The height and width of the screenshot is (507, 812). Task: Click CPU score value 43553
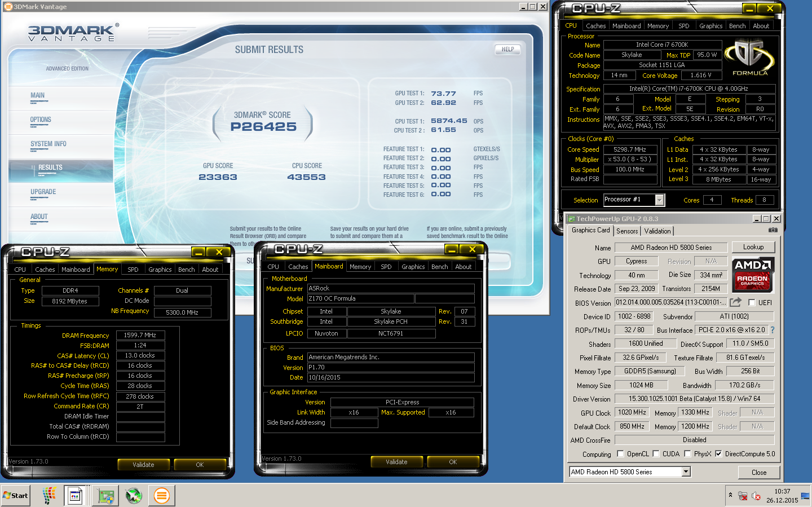(306, 177)
